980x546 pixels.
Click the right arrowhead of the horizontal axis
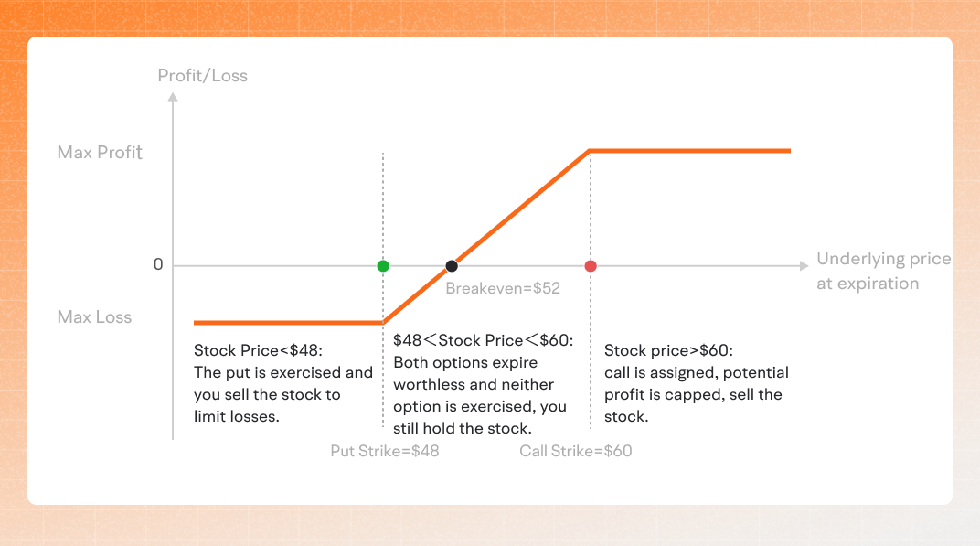coord(803,266)
